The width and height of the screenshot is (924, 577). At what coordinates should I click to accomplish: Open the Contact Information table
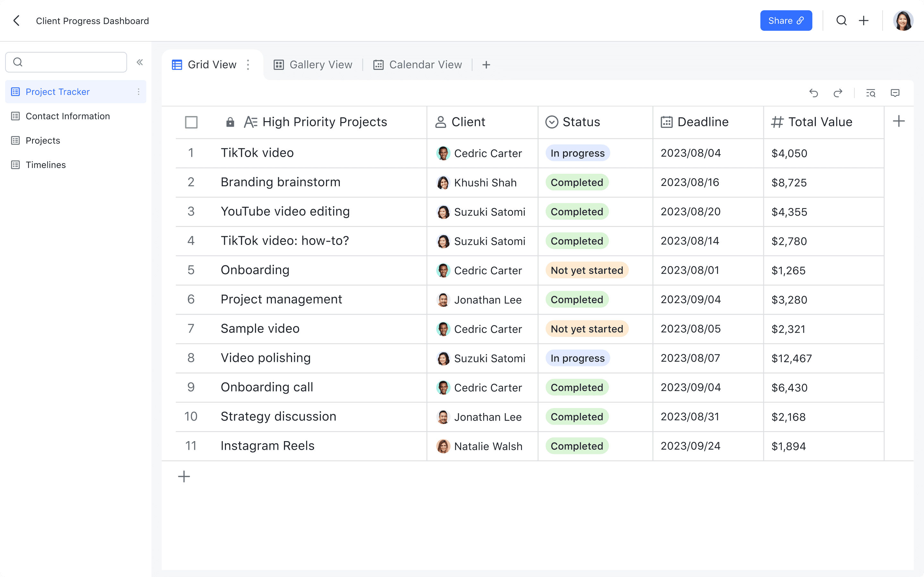click(68, 116)
